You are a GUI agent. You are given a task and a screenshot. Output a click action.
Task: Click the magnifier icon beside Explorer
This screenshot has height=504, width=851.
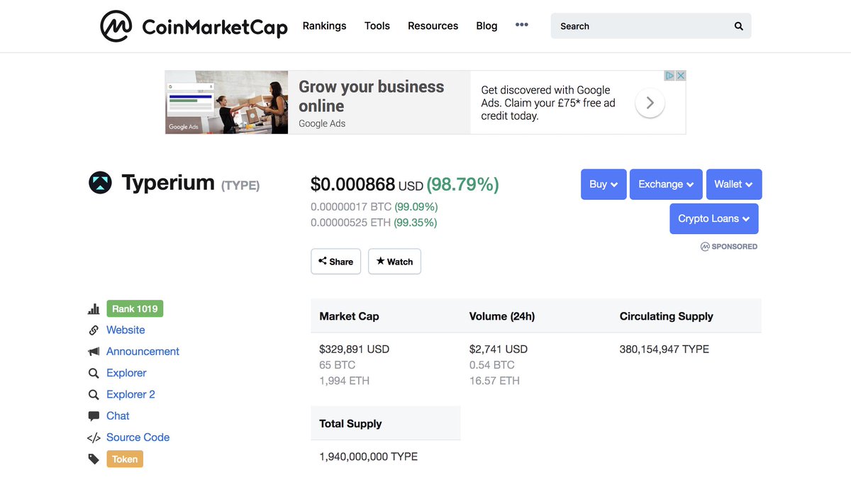point(94,374)
